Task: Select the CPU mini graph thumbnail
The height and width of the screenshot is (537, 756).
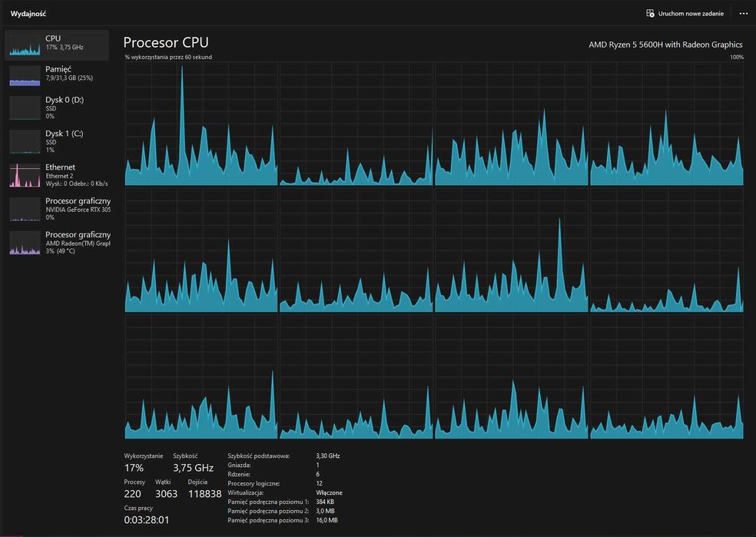Action: [x=25, y=45]
